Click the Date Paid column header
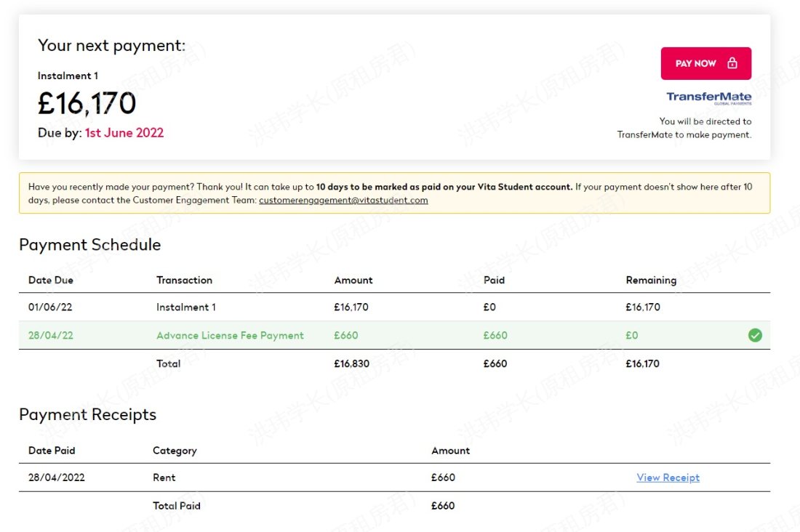This screenshot has height=532, width=800. pyautogui.click(x=52, y=451)
